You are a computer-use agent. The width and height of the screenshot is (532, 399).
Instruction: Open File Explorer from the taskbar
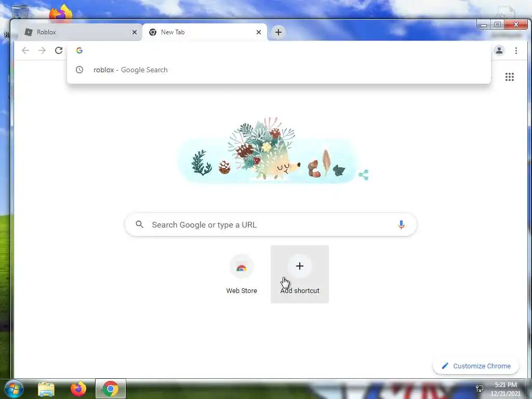click(x=46, y=389)
